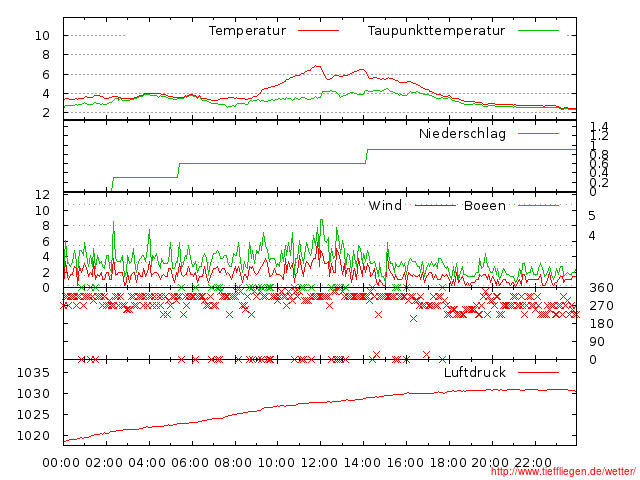
Task: Click the Wind legend label
Action: pyautogui.click(x=385, y=205)
